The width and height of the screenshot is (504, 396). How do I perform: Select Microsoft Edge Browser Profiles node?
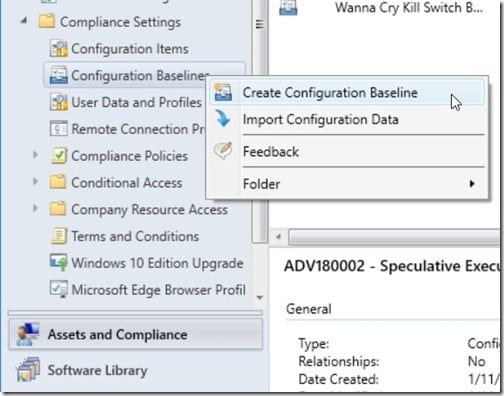158,290
